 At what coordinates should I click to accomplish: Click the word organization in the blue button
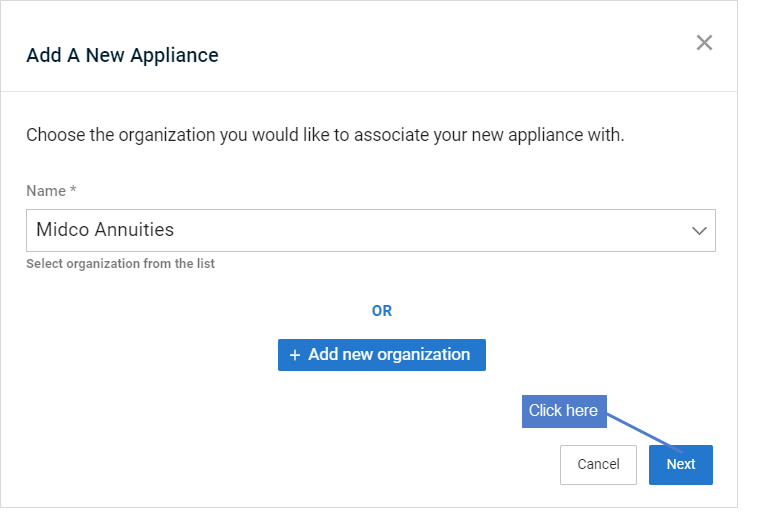424,355
